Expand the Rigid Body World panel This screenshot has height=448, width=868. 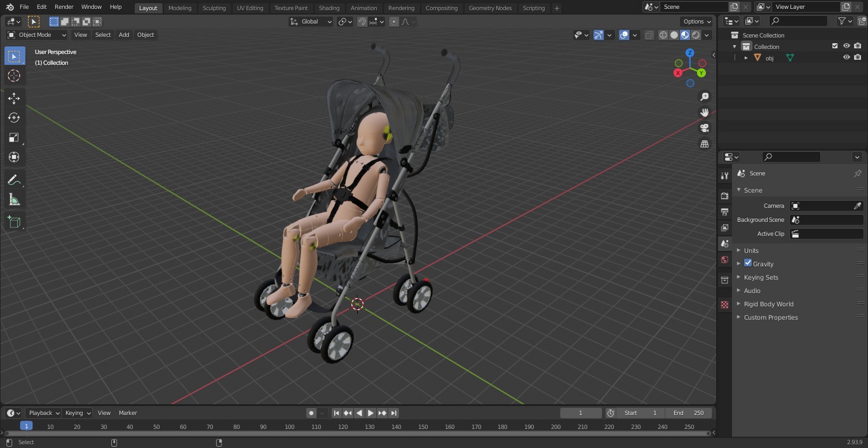click(768, 304)
